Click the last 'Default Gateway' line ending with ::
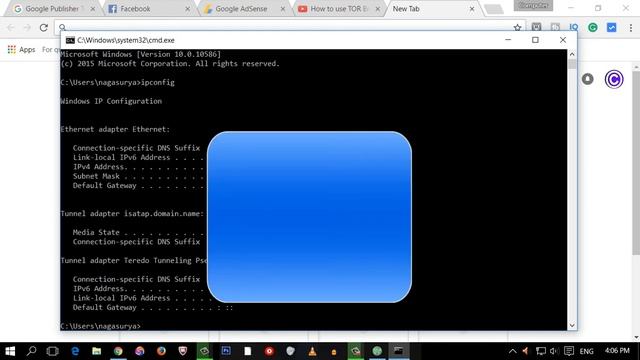 (153, 308)
